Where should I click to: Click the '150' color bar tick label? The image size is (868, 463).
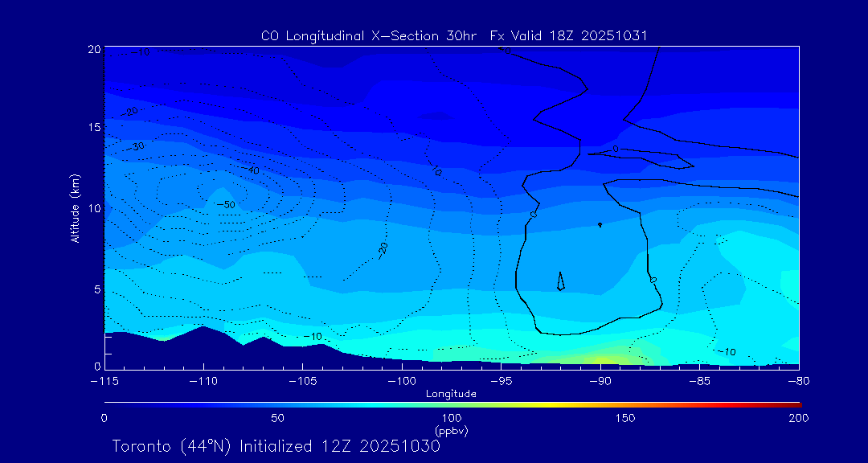(x=625, y=418)
